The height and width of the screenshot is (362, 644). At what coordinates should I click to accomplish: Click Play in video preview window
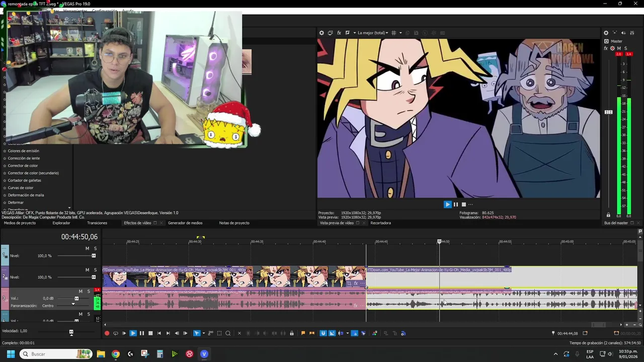click(x=447, y=204)
